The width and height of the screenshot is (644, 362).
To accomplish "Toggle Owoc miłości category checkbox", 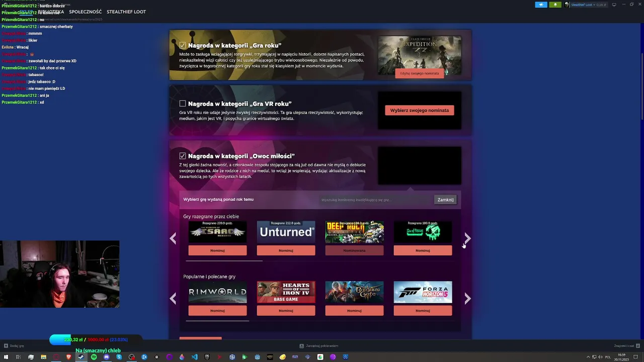I will pyautogui.click(x=183, y=156).
